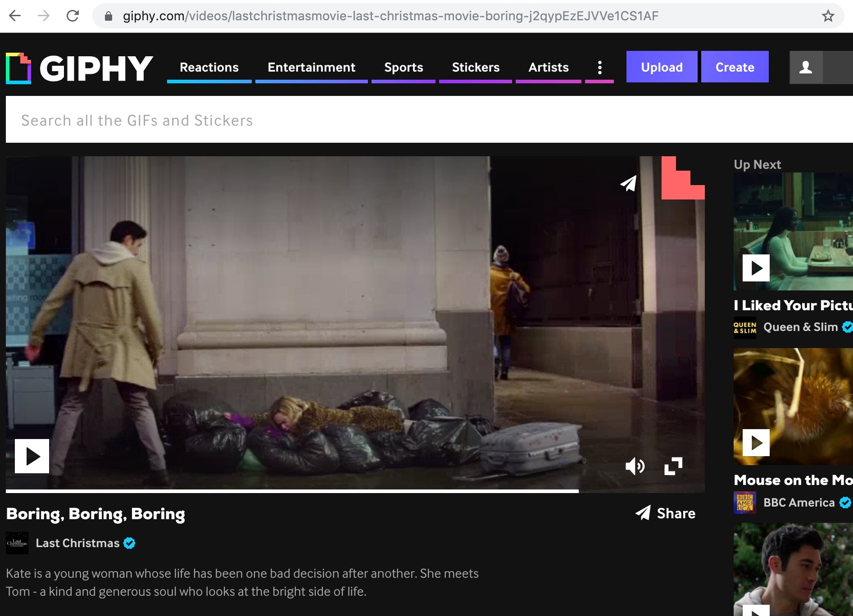Open the Last Christmas channel avatar
Screen dimensions: 853x616
(x=17, y=543)
